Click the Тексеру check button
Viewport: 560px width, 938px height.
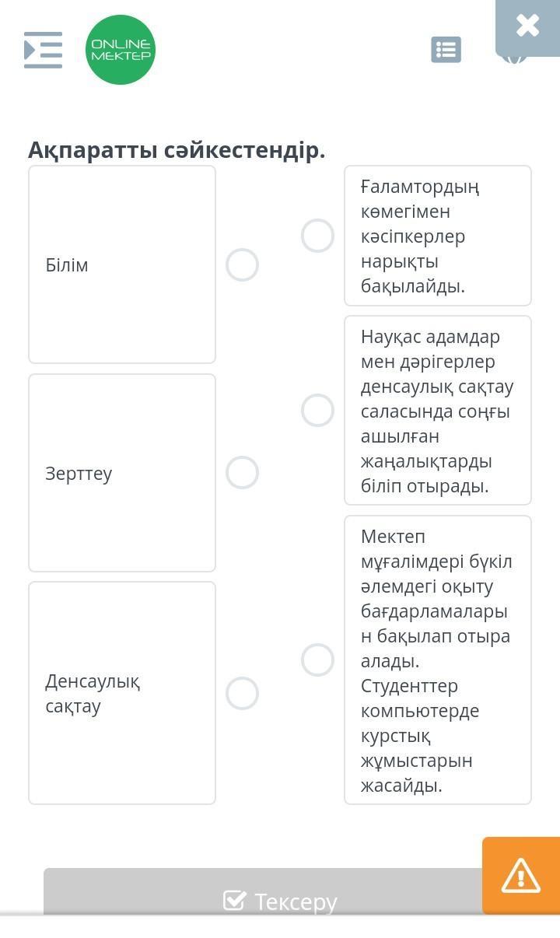(x=280, y=901)
